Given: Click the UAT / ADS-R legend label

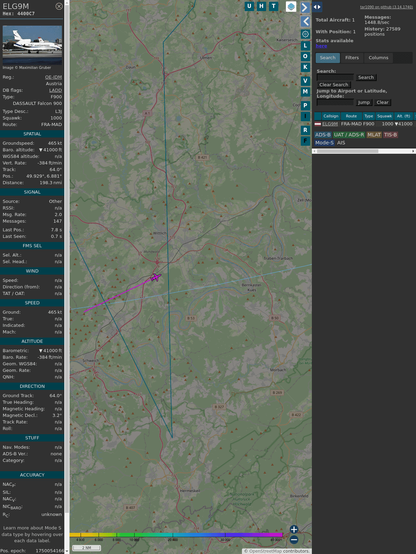Looking at the screenshot, I should pyautogui.click(x=349, y=135).
